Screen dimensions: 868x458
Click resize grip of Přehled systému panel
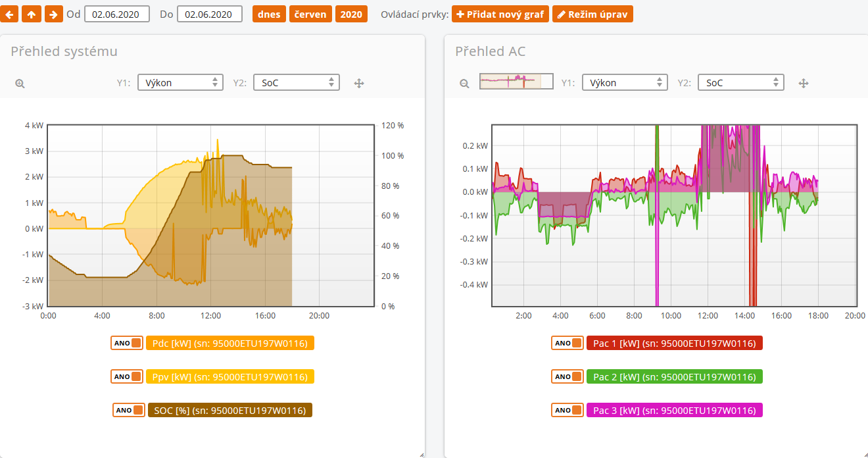click(x=421, y=453)
